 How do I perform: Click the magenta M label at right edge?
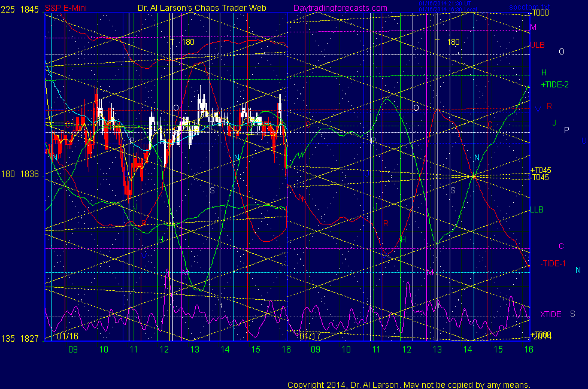pos(533,28)
